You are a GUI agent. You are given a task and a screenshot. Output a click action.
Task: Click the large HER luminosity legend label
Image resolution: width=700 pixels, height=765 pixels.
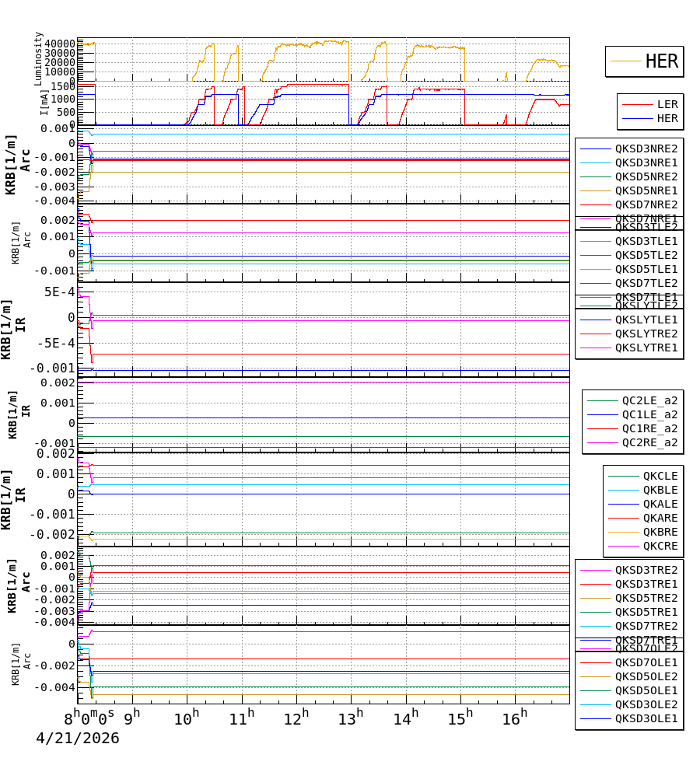click(661, 61)
